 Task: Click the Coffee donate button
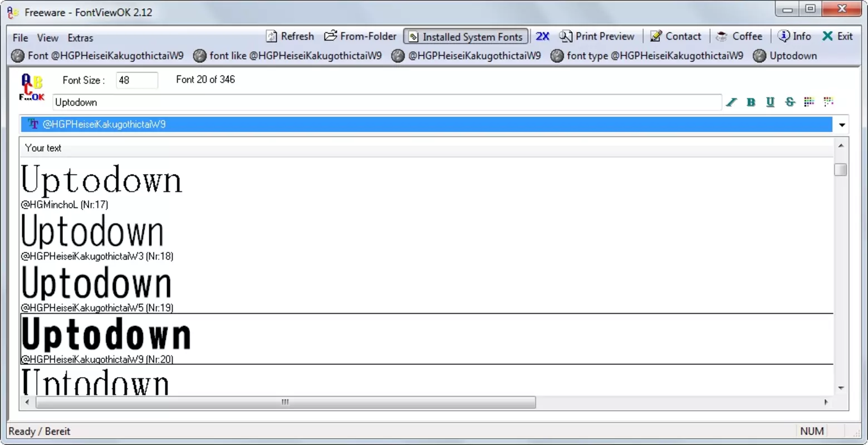[x=739, y=36]
